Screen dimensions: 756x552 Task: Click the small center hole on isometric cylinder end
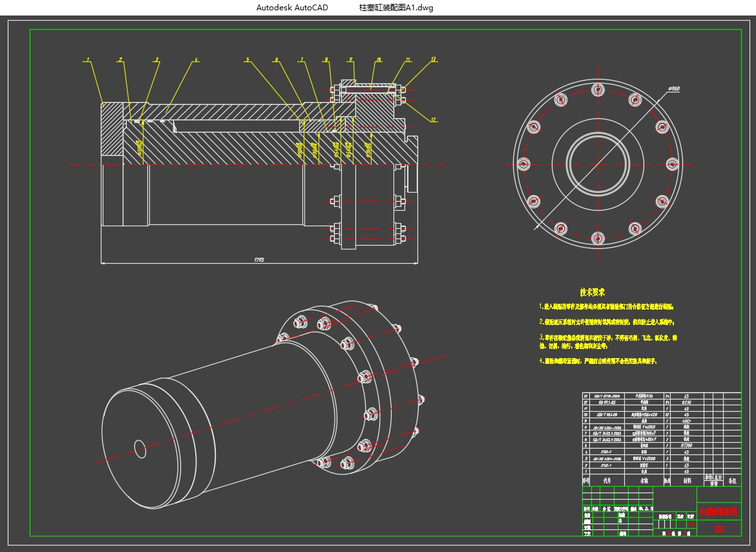pyautogui.click(x=140, y=447)
